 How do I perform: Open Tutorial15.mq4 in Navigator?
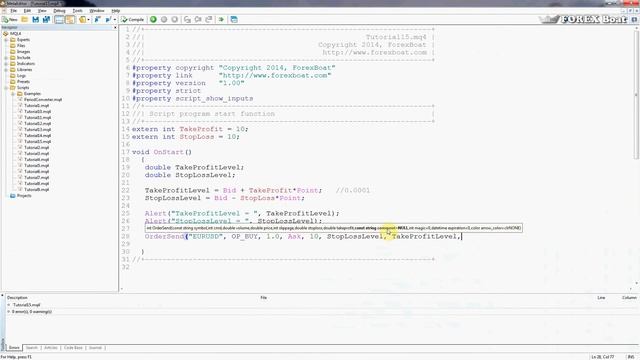[38, 142]
